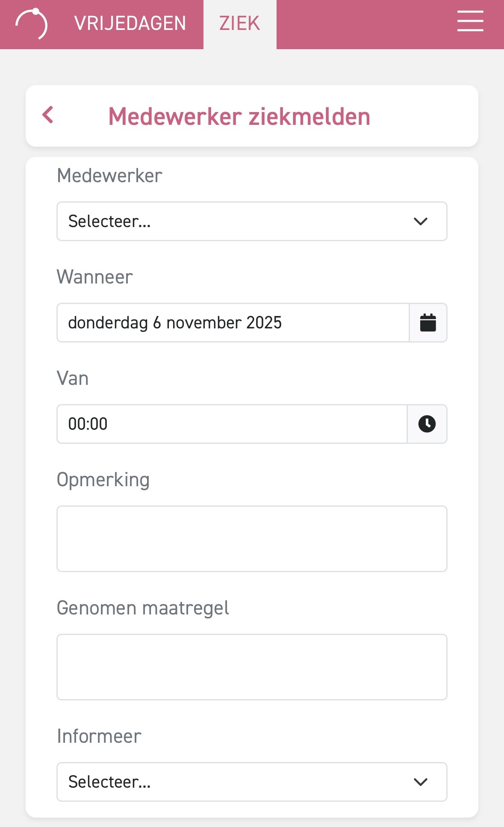504x827 pixels.
Task: Select the ZIEK tab
Action: (239, 24)
